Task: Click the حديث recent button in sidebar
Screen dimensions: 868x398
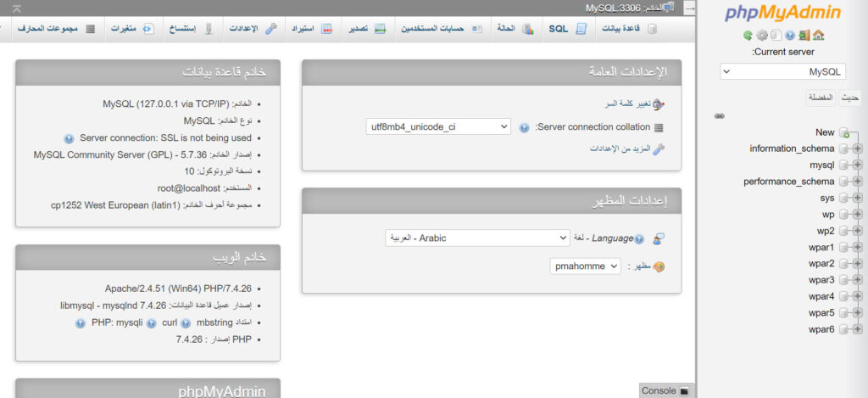Action: (849, 98)
